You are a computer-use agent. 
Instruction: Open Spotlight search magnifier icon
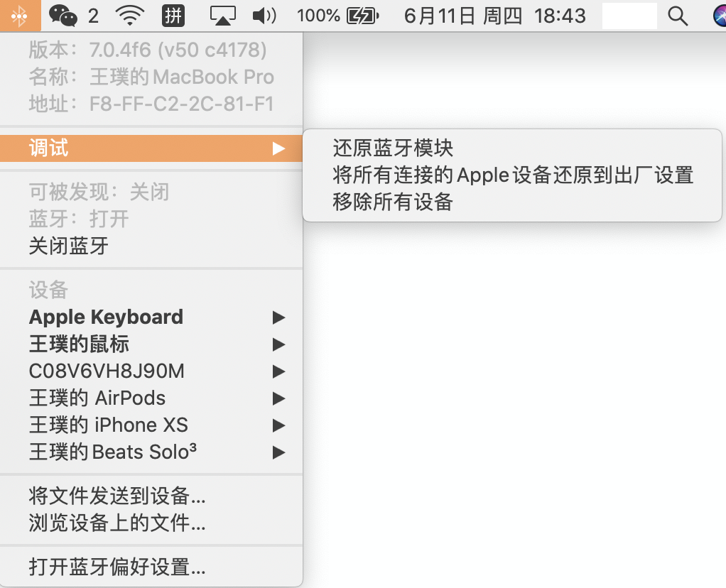pos(678,16)
